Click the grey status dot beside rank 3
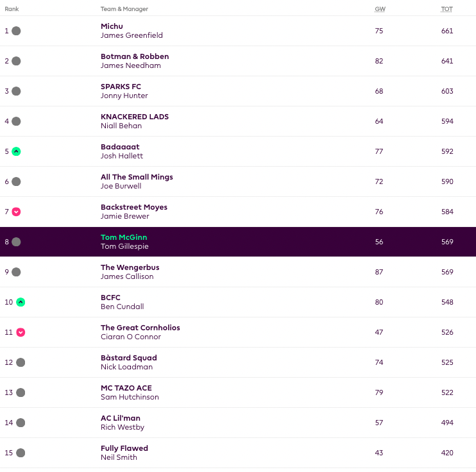Screen dimensions: 476x472 (x=16, y=91)
